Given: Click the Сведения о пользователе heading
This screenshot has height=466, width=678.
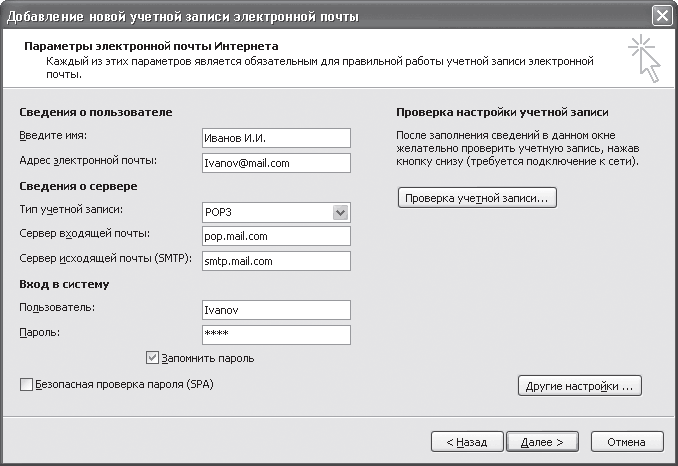Looking at the screenshot, I should (x=96, y=112).
